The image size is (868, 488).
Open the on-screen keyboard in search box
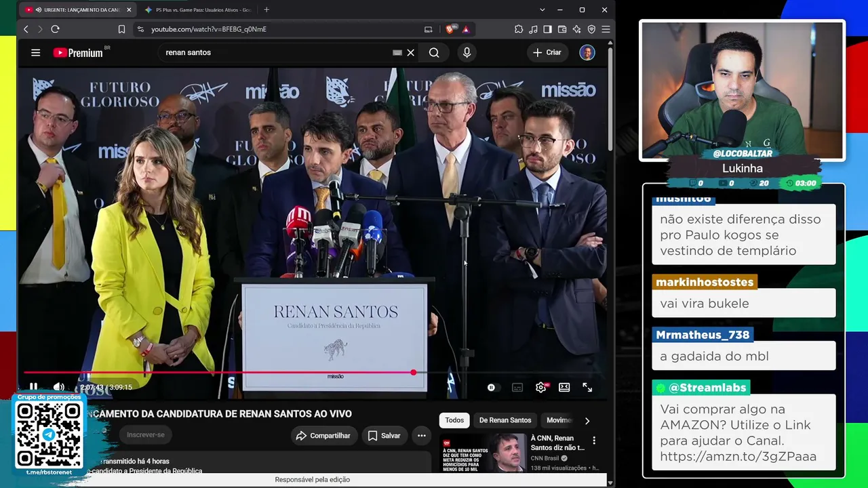coord(397,52)
